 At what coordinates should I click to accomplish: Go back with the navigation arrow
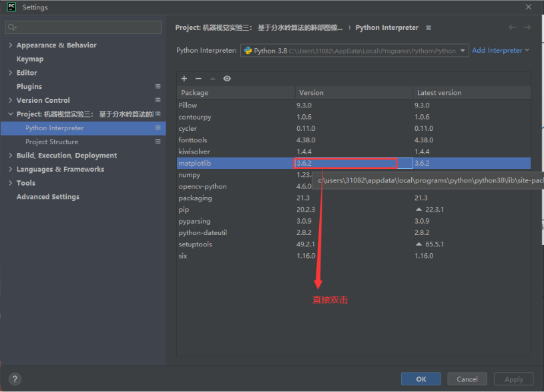tap(512, 27)
